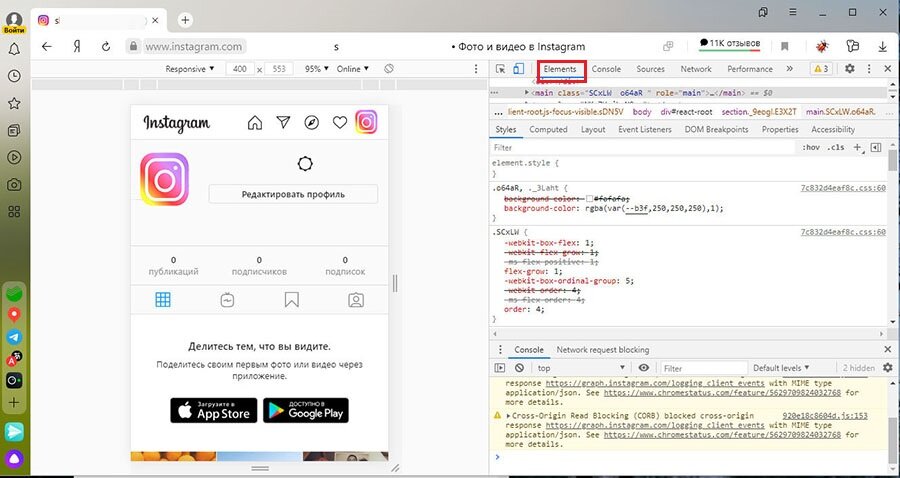Open the Responsive device dropdown

pos(189,69)
